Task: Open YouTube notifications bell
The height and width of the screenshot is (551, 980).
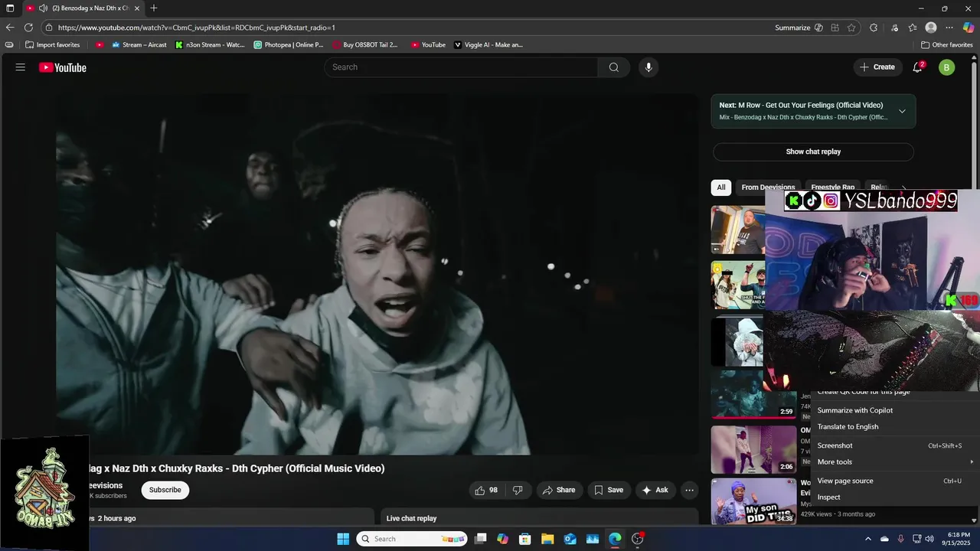Action: pyautogui.click(x=917, y=67)
